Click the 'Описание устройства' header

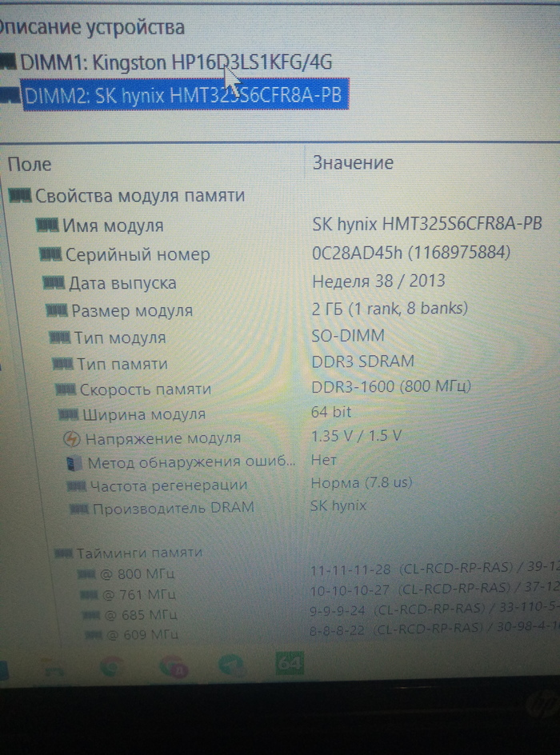pos(91,27)
